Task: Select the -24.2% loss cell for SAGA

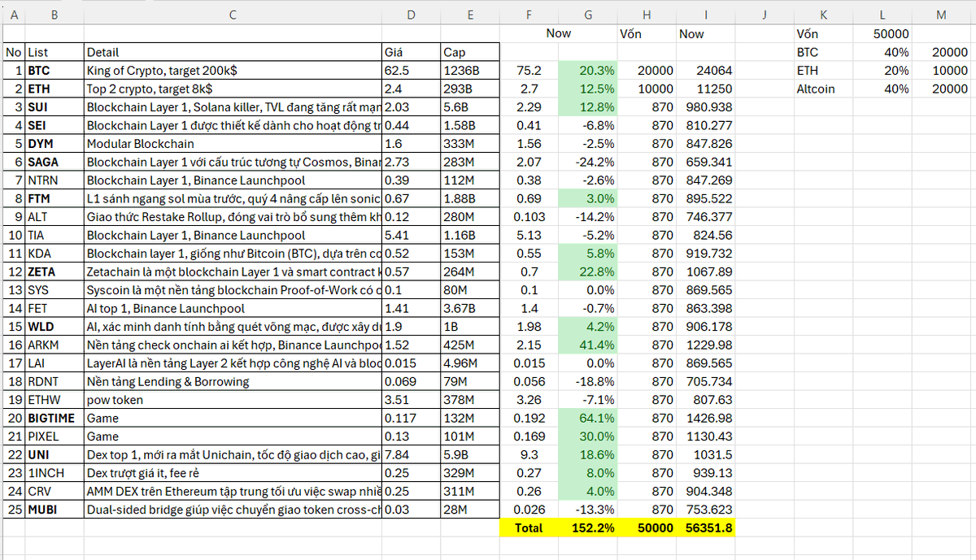Action: (588, 162)
